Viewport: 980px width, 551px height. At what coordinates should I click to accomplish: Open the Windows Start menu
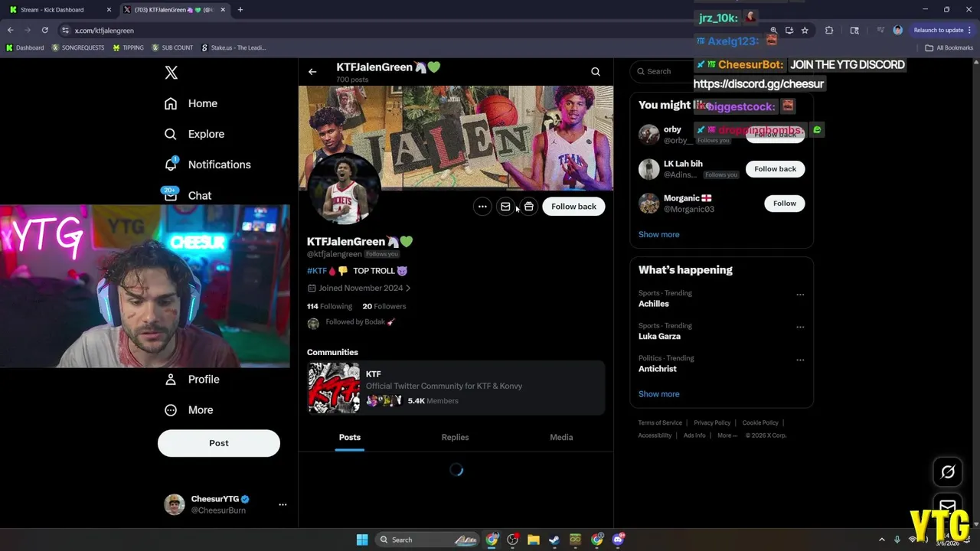pos(362,540)
